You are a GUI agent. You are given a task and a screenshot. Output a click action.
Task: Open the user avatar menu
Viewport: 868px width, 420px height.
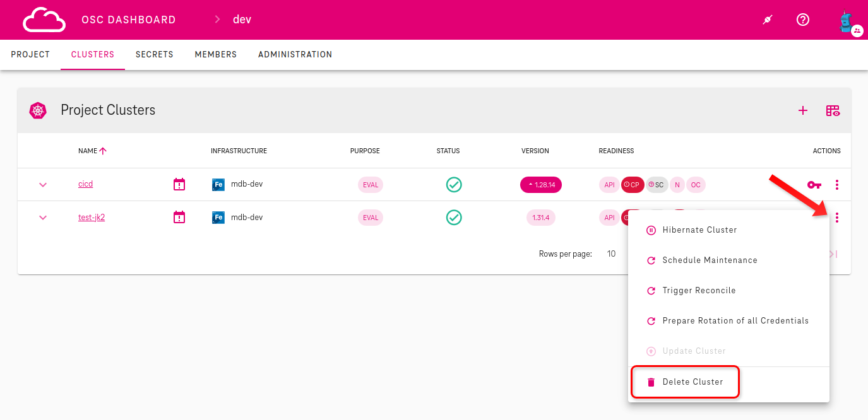coord(847,21)
